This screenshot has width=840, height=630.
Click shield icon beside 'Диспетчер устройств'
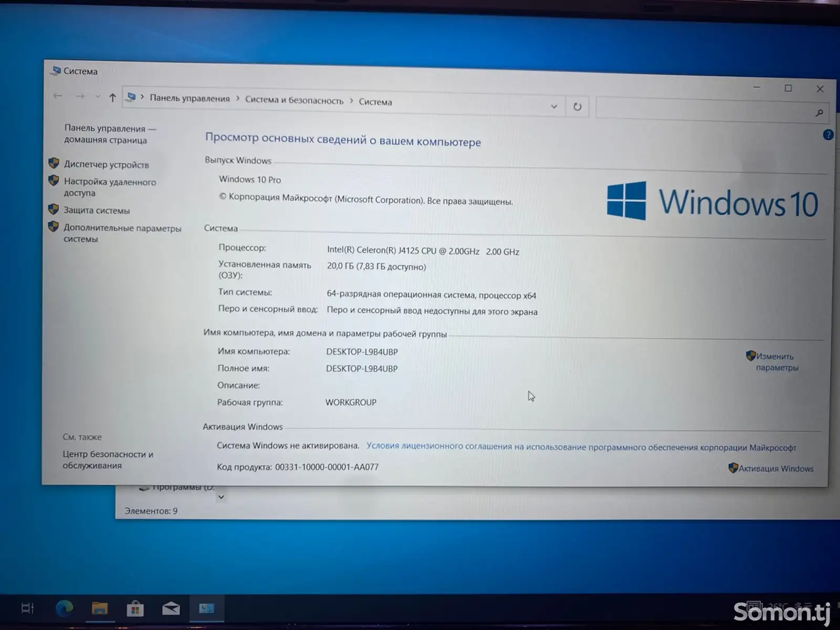[x=54, y=163]
